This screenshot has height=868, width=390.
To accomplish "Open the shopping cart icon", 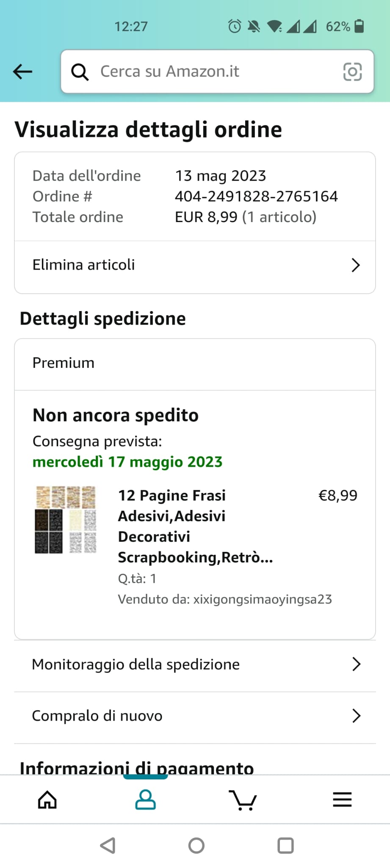I will (243, 800).
